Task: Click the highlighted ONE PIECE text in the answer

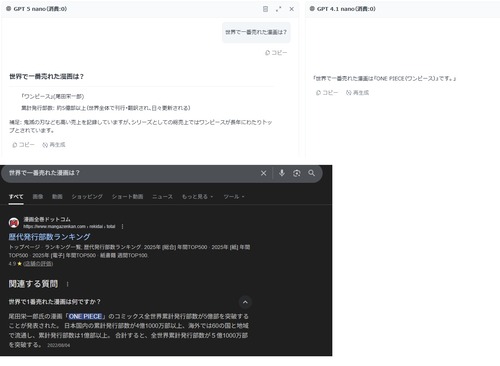Action: [85, 316]
